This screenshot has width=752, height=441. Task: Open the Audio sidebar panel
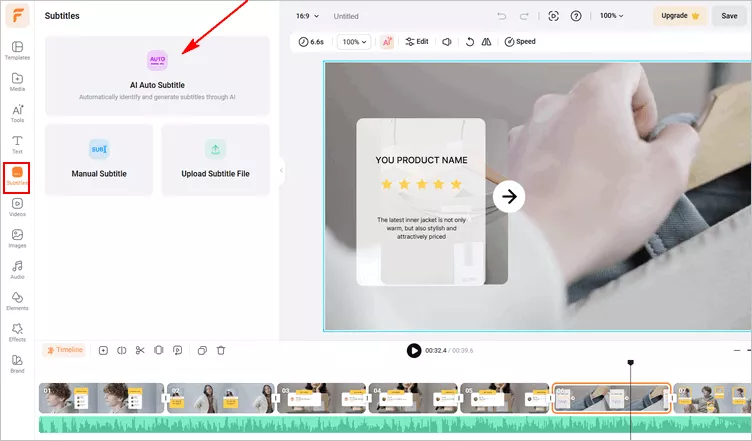[x=17, y=270]
